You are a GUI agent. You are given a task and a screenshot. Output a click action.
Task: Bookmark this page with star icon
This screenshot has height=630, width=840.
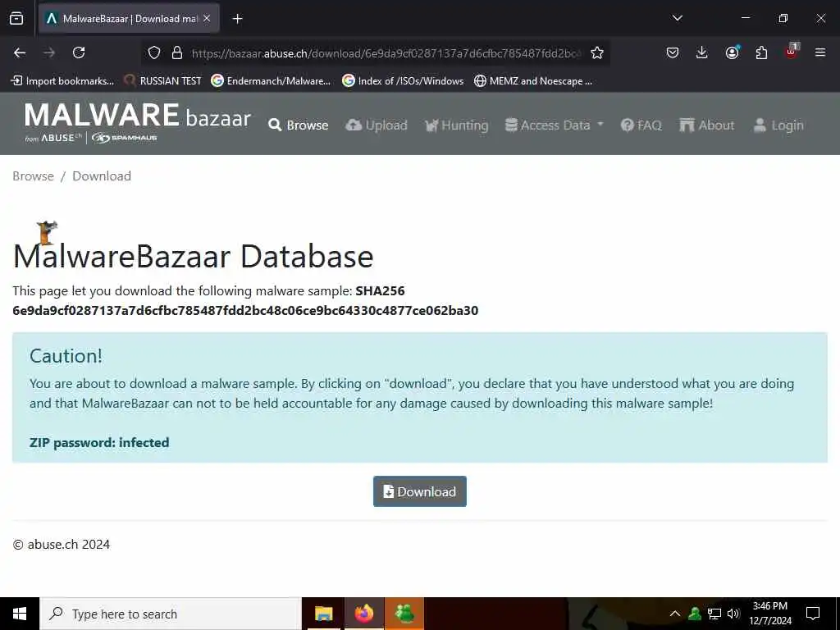click(x=597, y=52)
